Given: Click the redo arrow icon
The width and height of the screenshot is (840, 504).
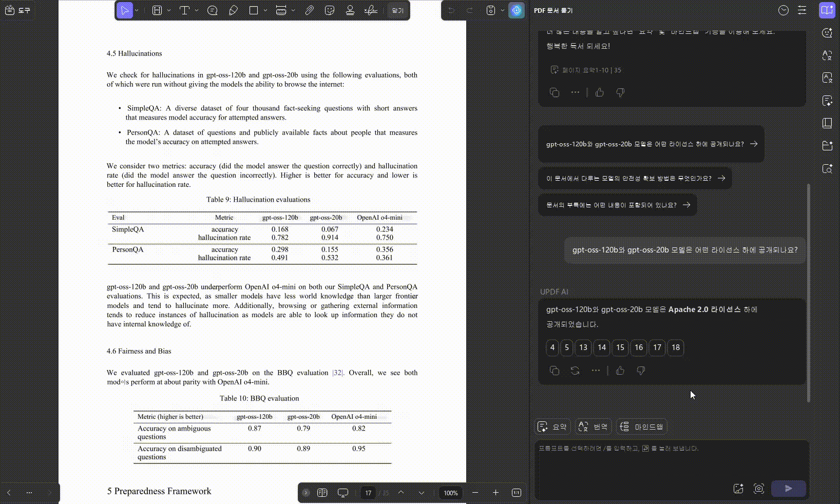Looking at the screenshot, I should [x=469, y=10].
